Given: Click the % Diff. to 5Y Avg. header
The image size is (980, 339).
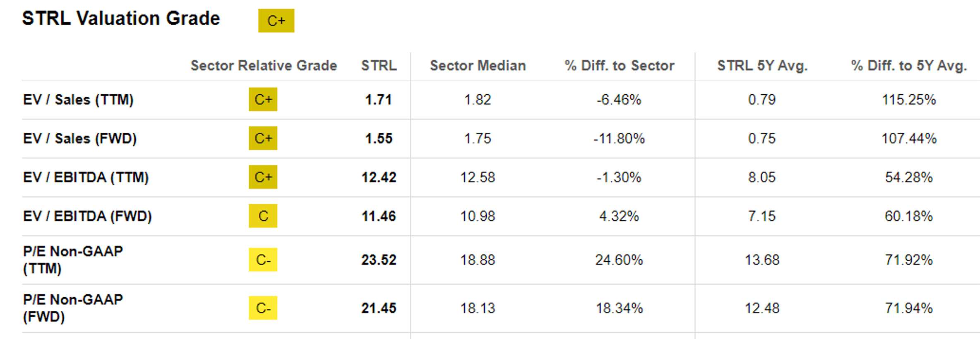Looking at the screenshot, I should 909,65.
